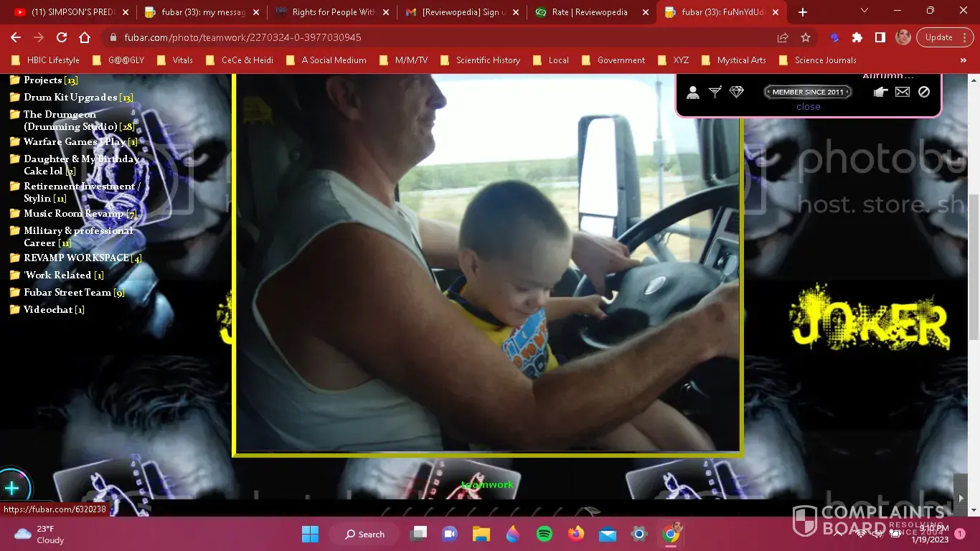This screenshot has height=551, width=980.
Task: Open a new browser tab
Action: 803,12
